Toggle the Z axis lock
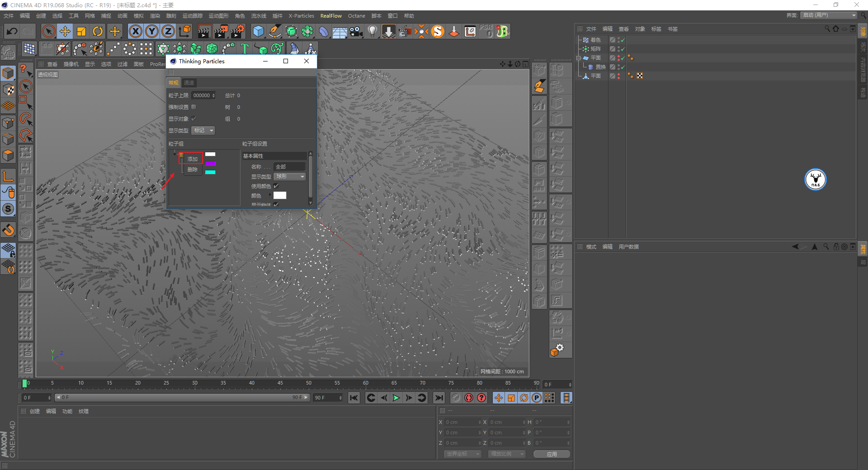The width and height of the screenshot is (868, 470). [x=168, y=31]
